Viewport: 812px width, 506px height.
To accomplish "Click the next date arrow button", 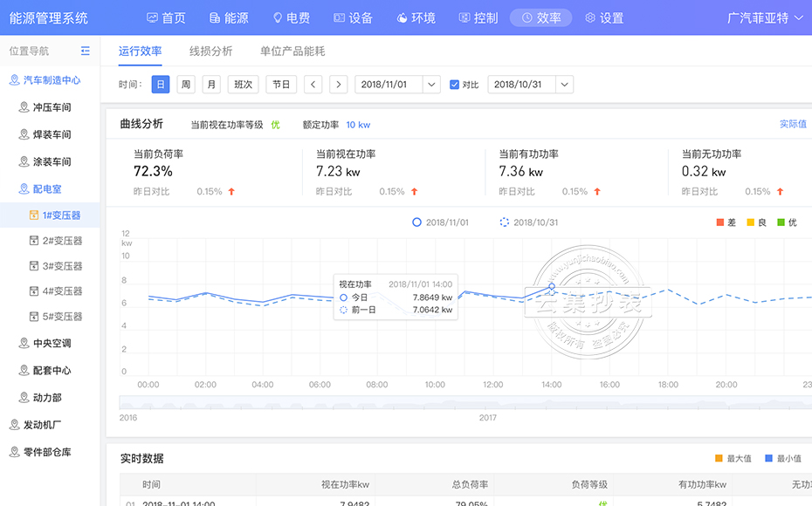I will [x=339, y=85].
